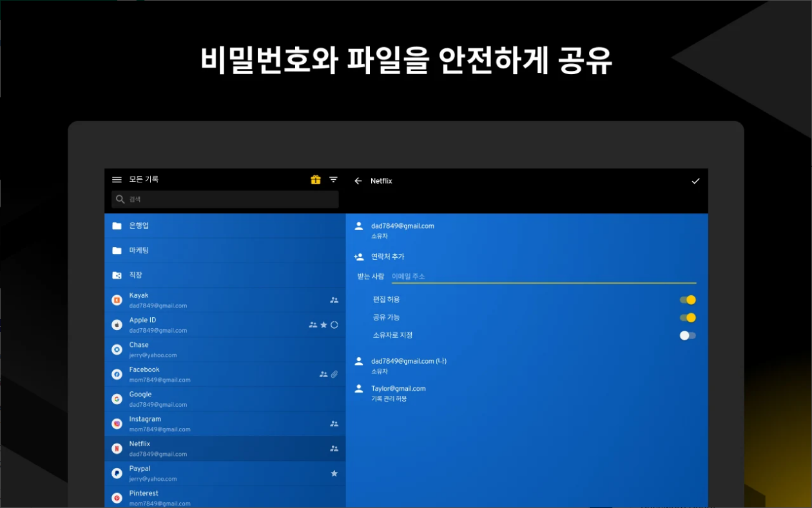812x508 pixels.
Task: Open the Apple ID record icon
Action: (117, 324)
